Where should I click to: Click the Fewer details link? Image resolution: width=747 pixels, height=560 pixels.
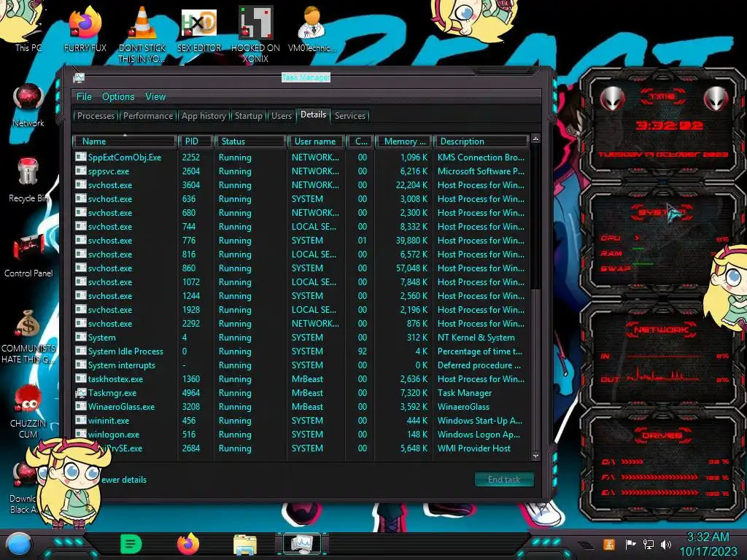point(123,480)
